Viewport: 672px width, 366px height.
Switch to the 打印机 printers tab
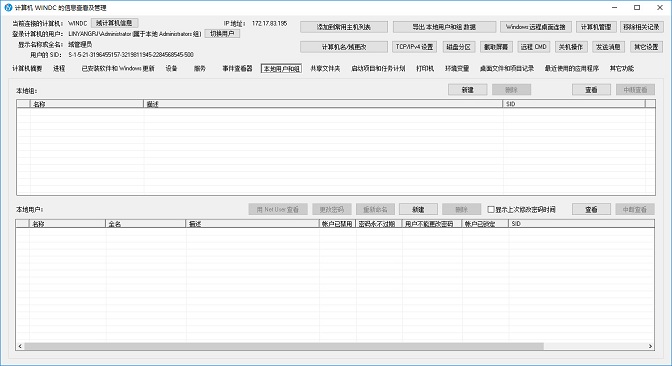[425, 69]
